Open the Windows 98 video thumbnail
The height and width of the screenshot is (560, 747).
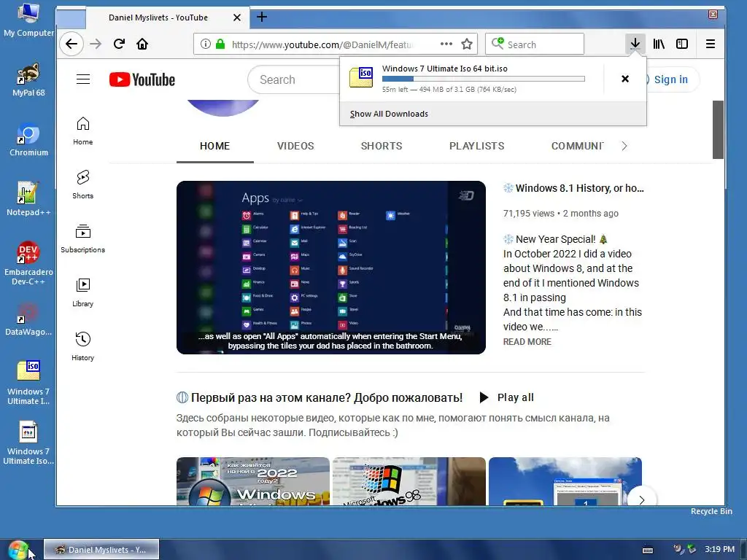409,481
